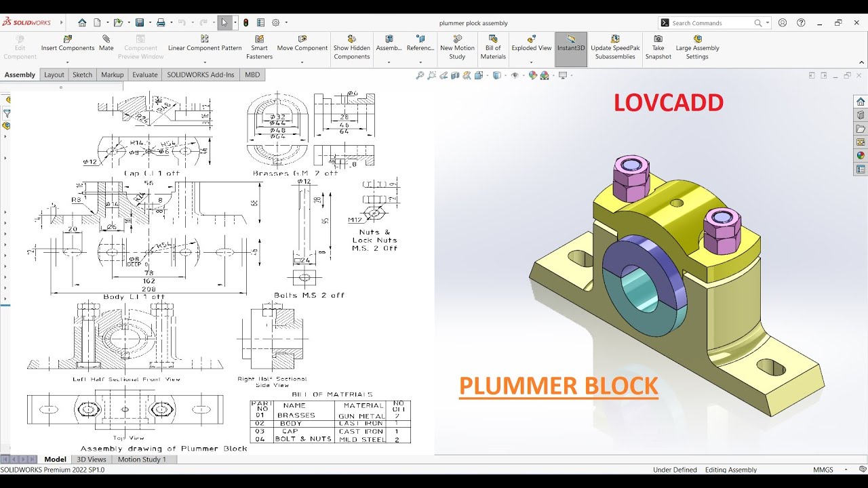Expand Move Component dropdown arrow
The width and height of the screenshot is (868, 488).
click(302, 62)
